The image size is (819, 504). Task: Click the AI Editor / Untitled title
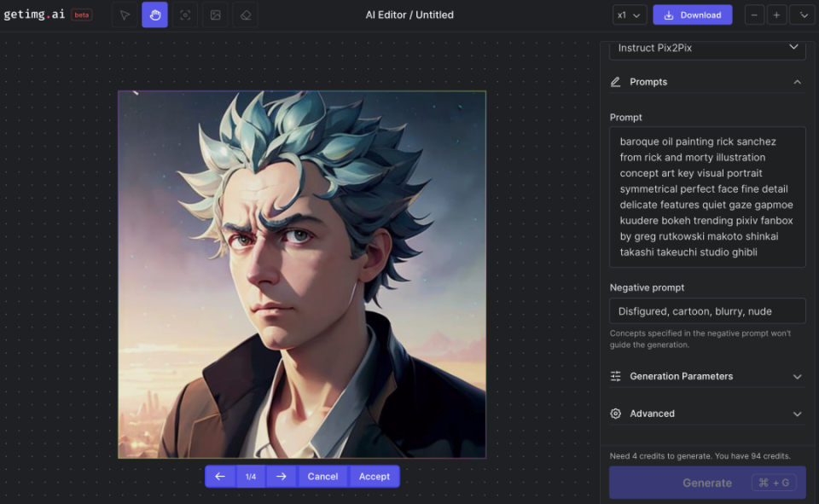click(409, 15)
